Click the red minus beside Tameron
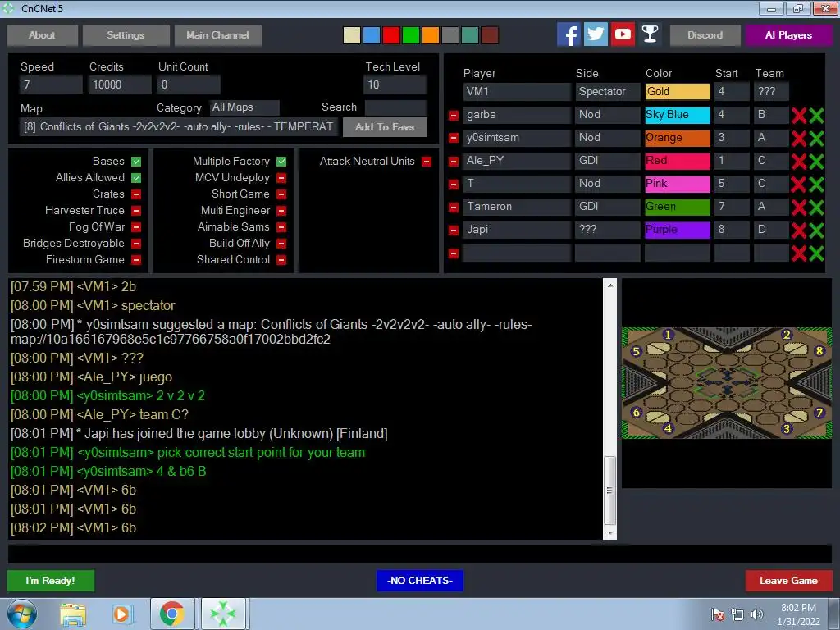840x630 pixels. click(x=453, y=208)
